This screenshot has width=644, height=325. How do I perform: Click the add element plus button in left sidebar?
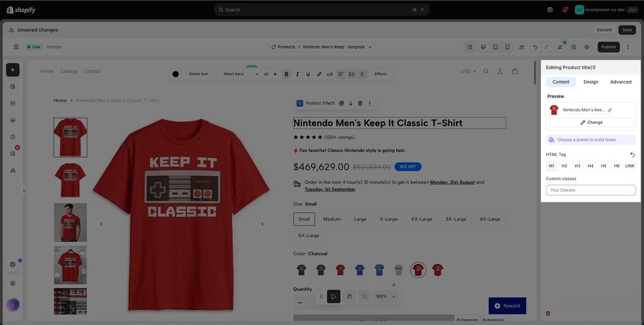[x=13, y=70]
